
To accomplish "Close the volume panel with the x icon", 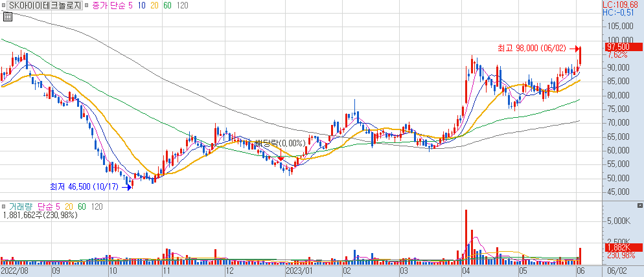I will tap(640, 205).
